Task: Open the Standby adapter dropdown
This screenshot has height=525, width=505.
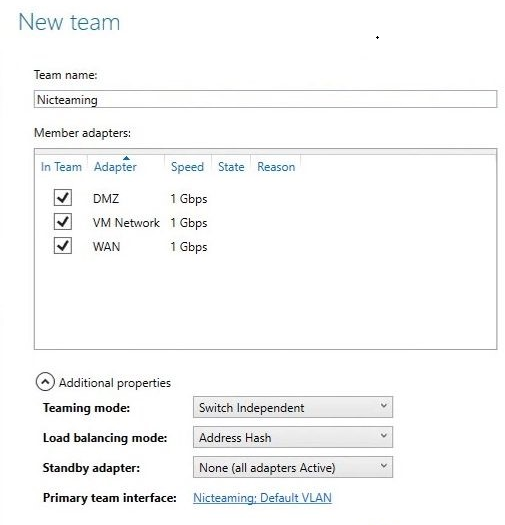Action: (x=293, y=467)
